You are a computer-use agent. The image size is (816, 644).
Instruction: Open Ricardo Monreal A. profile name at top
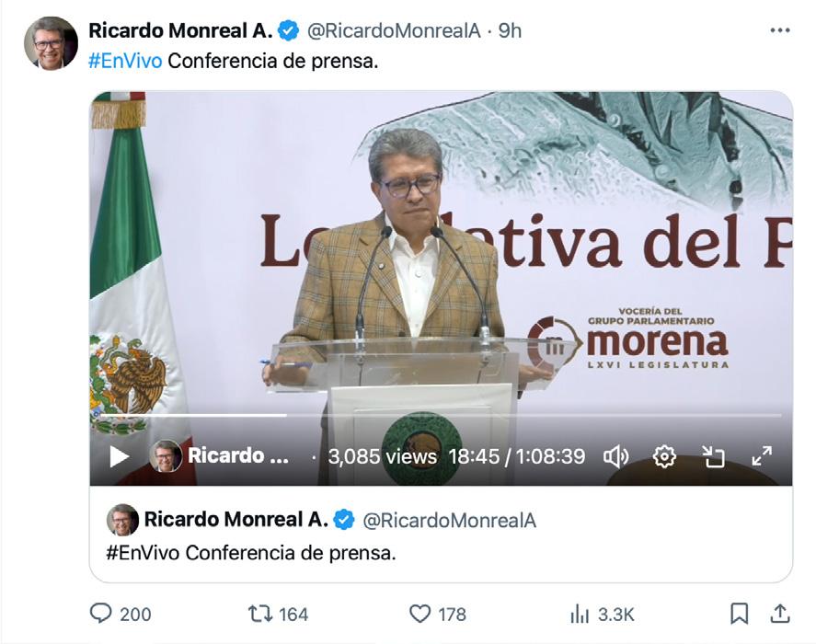pos(180,30)
